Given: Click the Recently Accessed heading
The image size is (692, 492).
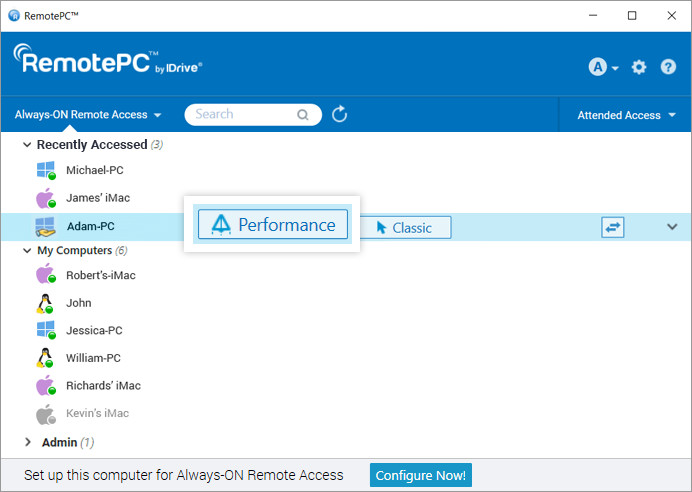Looking at the screenshot, I should 92,145.
